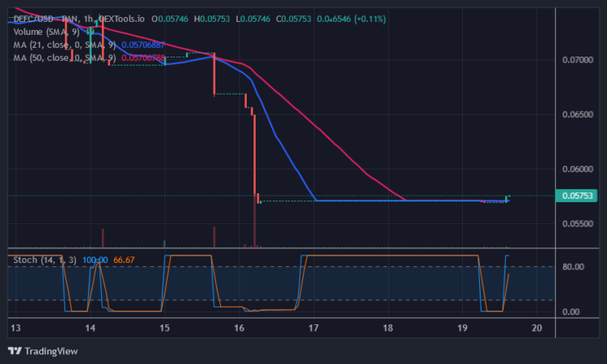
Task: Click the date 16 on time axis
Action: click(x=239, y=328)
